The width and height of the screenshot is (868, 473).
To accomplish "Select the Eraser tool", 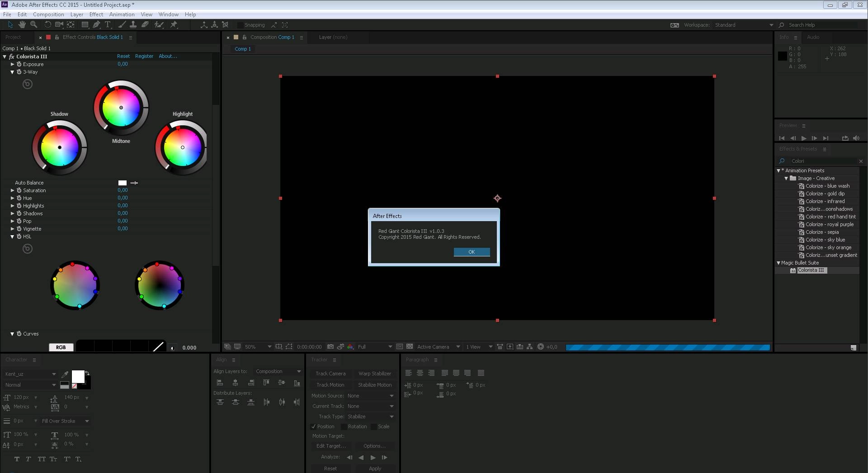I will (x=145, y=25).
